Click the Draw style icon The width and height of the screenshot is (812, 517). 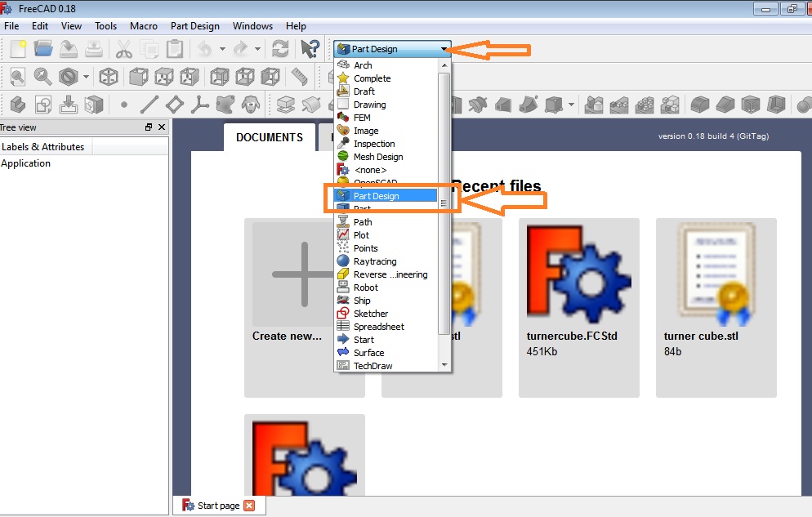point(69,77)
